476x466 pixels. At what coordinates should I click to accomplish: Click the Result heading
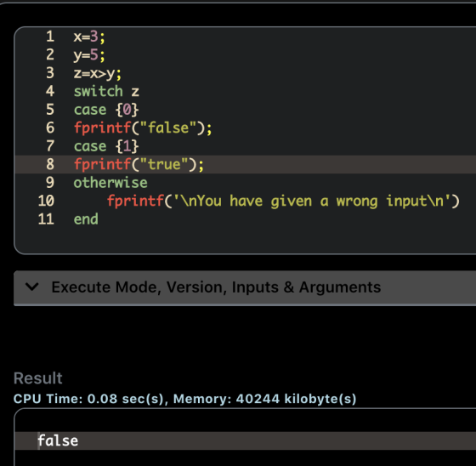[38, 378]
